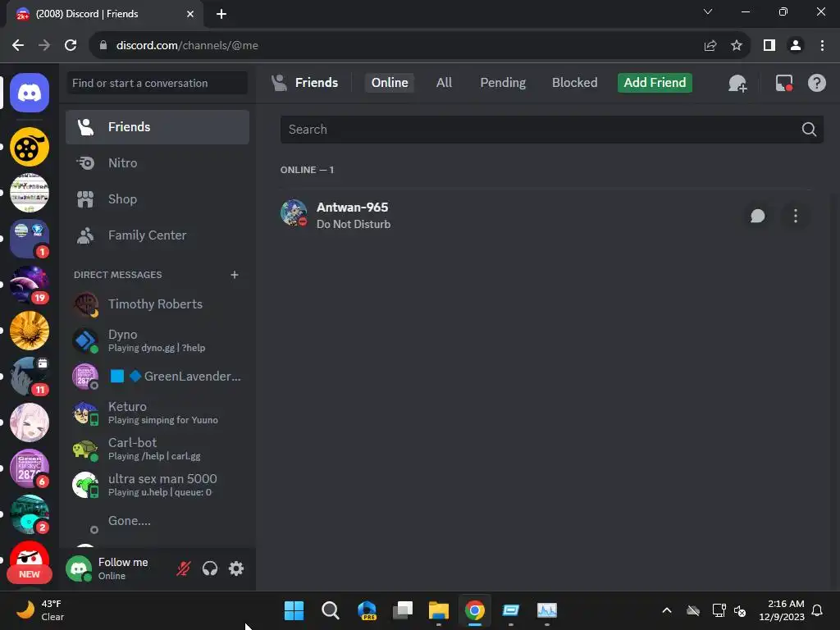Click Find or start a conversation box
The height and width of the screenshot is (630, 840).
[157, 83]
